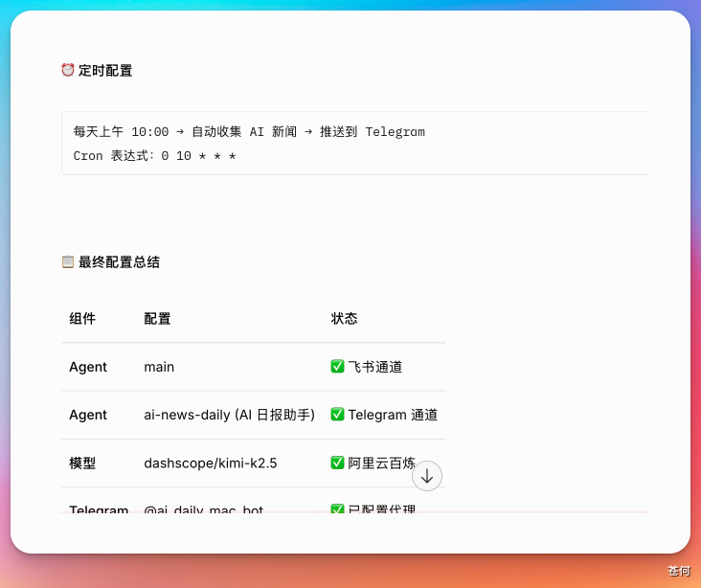Click the 配置 column header
This screenshot has width=701, height=588.
point(157,318)
